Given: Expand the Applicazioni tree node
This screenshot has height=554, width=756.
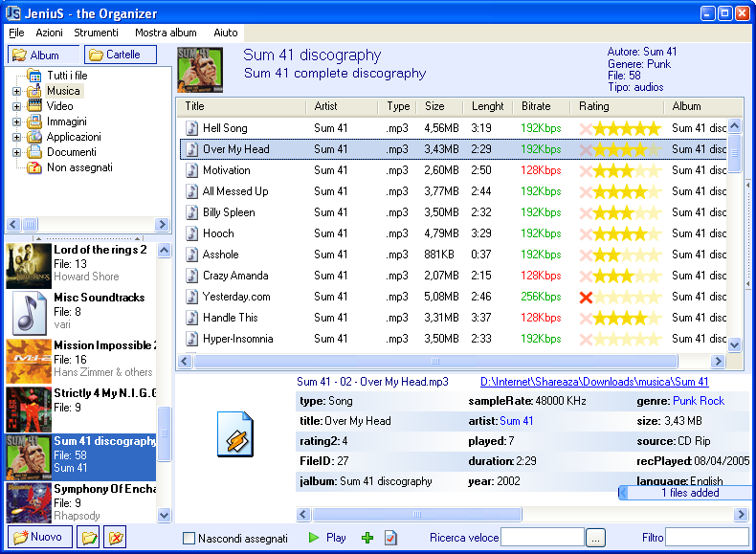Looking at the screenshot, I should coord(16,138).
